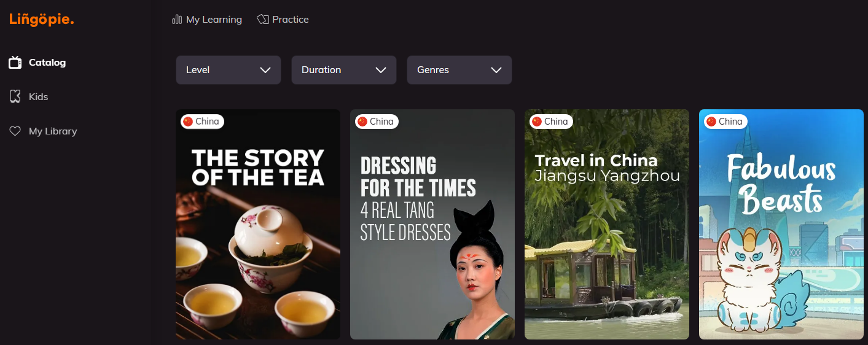
Task: Click the Lingopie logo
Action: coord(41,20)
